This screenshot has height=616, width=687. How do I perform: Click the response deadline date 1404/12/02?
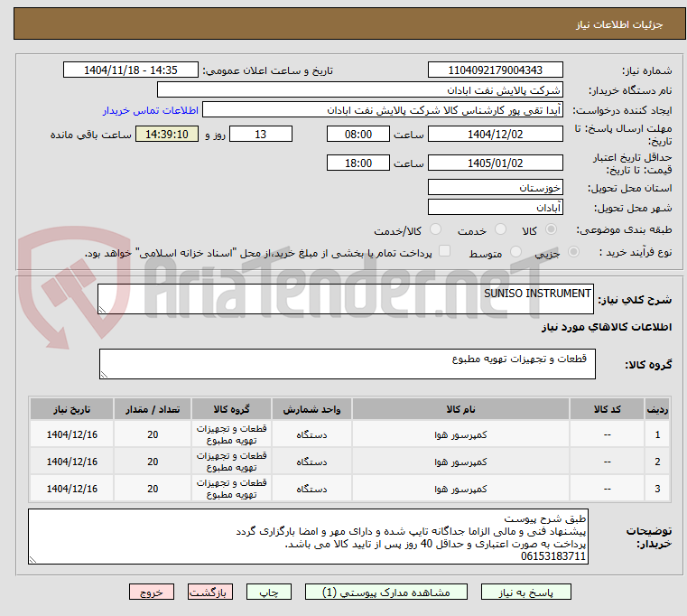click(x=495, y=135)
